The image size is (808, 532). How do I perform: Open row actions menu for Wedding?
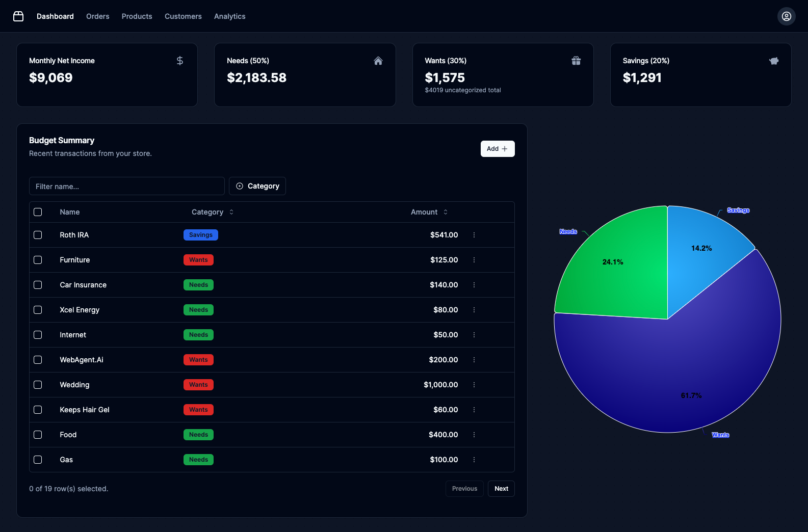click(x=474, y=385)
